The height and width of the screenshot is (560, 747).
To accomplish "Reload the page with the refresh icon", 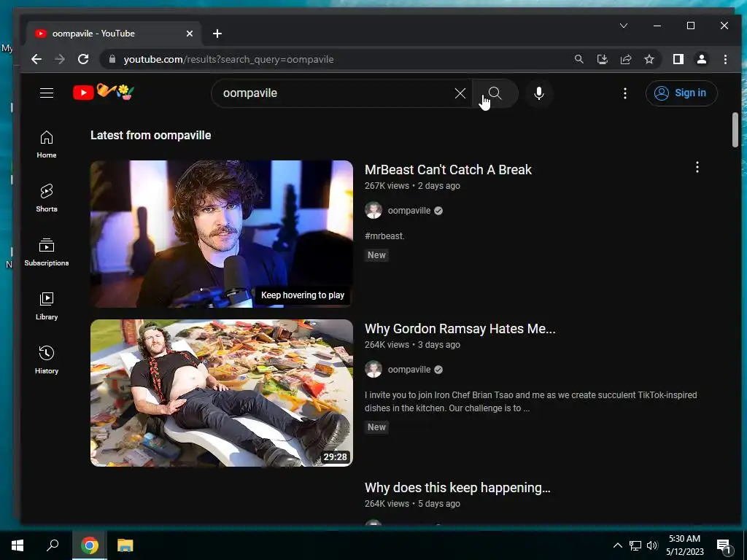I will [83, 60].
